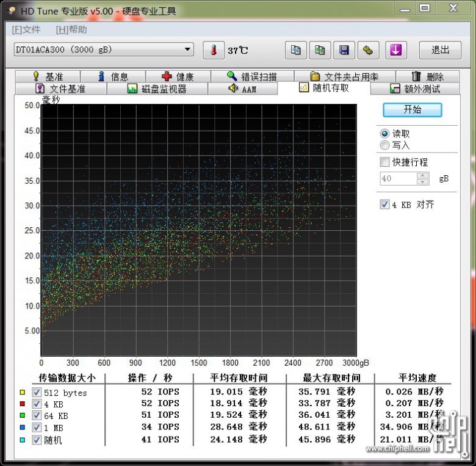Uncheck the 随机 random size checkbox
Screen dimensions: 476x466
pyautogui.click(x=37, y=440)
